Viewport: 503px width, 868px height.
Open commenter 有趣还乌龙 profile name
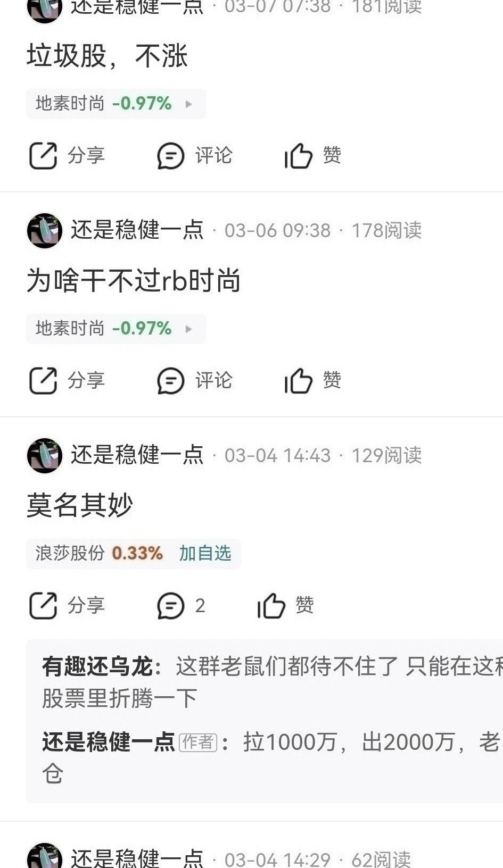coord(97,666)
